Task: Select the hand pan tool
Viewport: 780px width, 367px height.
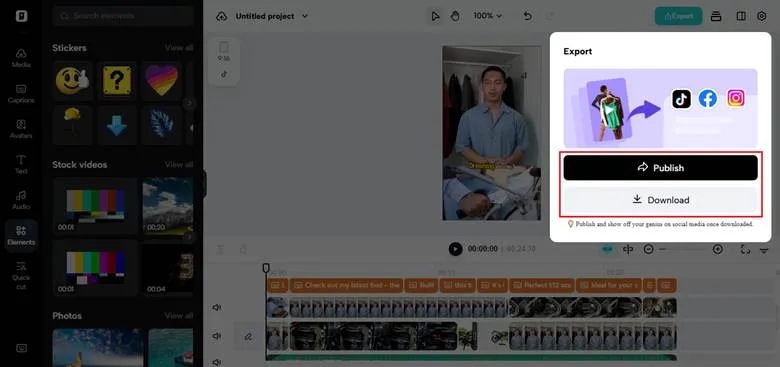Action: point(455,16)
